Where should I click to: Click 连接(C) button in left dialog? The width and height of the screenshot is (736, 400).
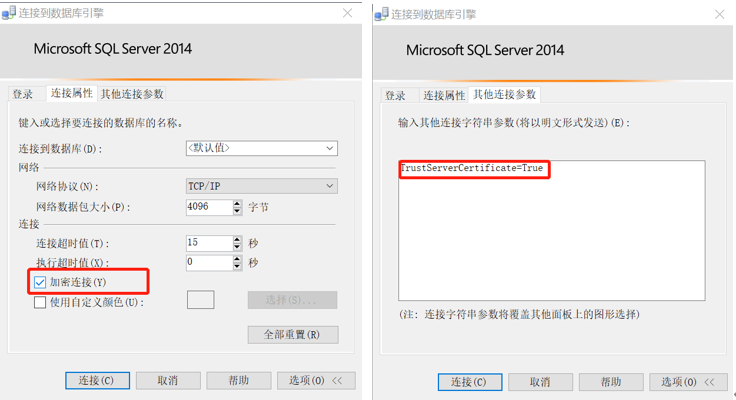(97, 380)
